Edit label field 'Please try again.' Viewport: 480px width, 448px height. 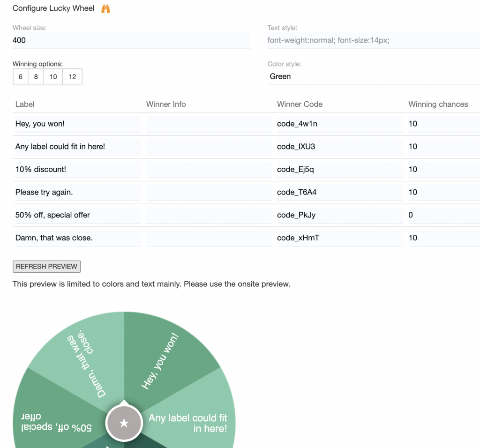tap(78, 192)
